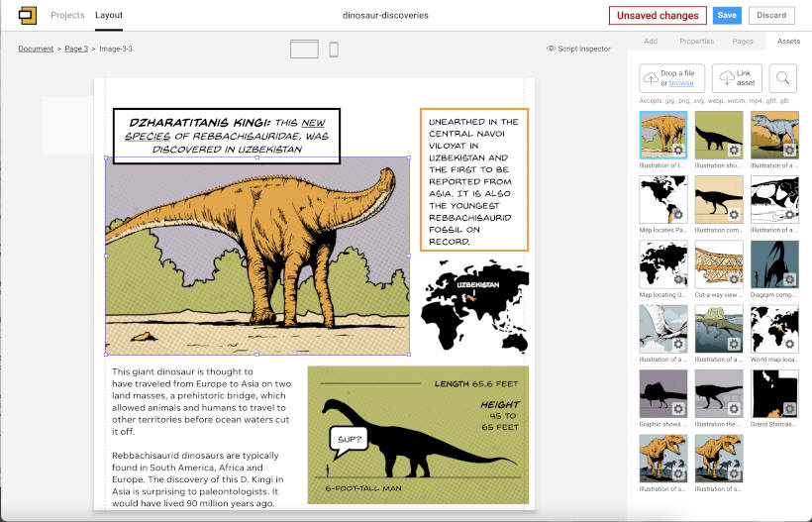The height and width of the screenshot is (522, 812).
Task: Open gear settings on the pterosaur illustration asset
Action: (678, 344)
